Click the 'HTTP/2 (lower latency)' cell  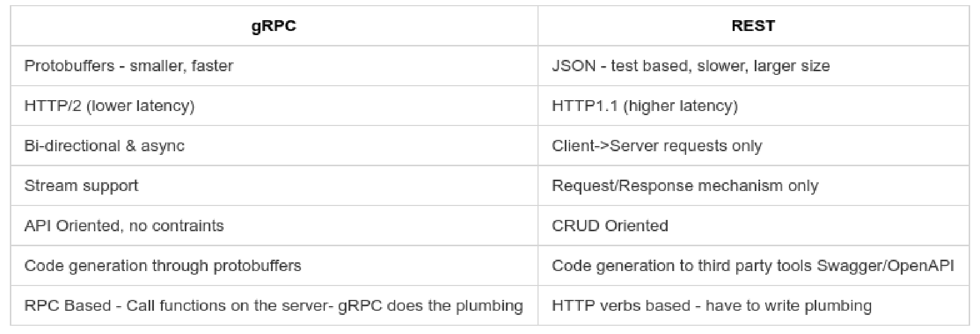pyautogui.click(x=274, y=106)
